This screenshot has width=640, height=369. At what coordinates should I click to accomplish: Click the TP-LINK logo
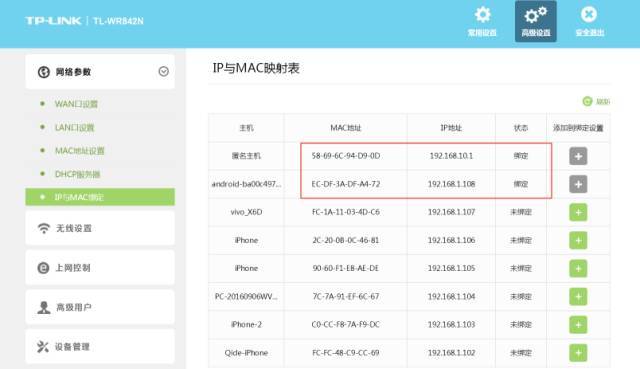53,20
